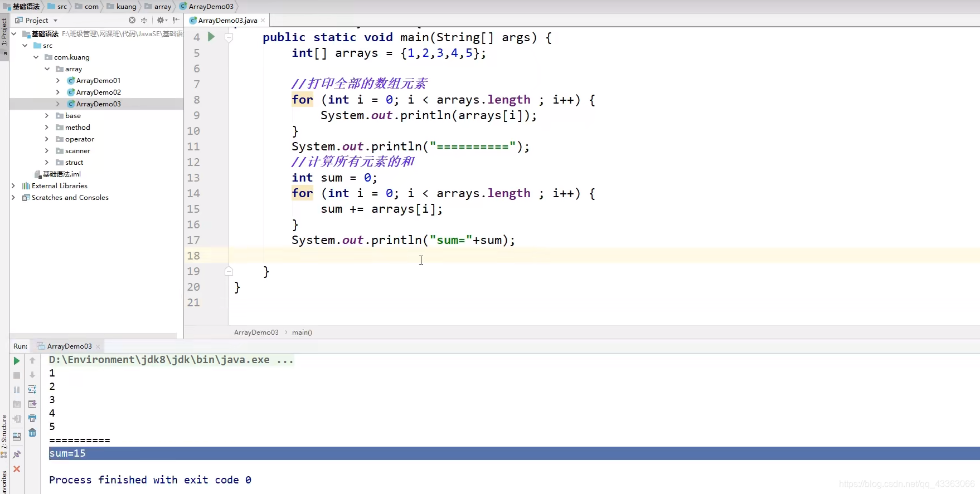980x494 pixels.
Task: Toggle scroll to end of console
Action: click(32, 404)
